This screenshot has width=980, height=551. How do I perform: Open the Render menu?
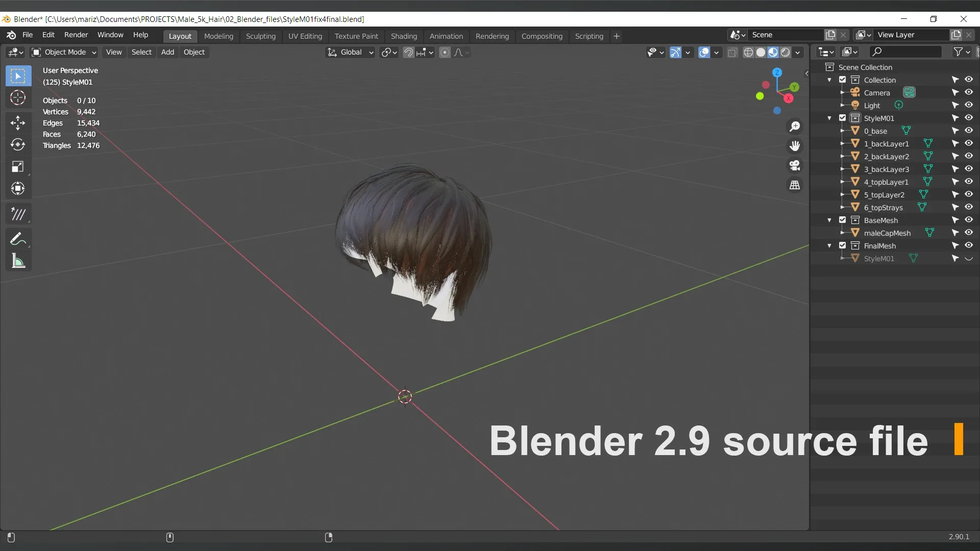click(x=76, y=35)
